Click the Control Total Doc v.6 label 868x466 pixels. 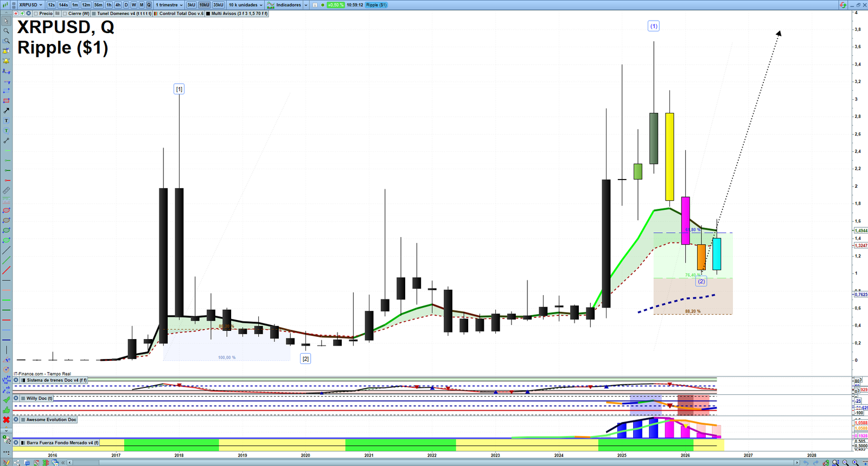tap(181, 14)
